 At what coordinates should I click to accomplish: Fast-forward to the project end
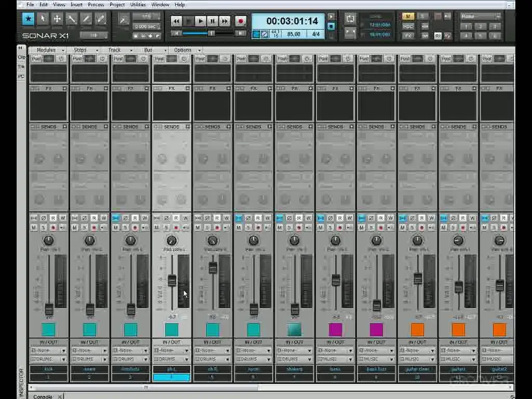click(224, 21)
